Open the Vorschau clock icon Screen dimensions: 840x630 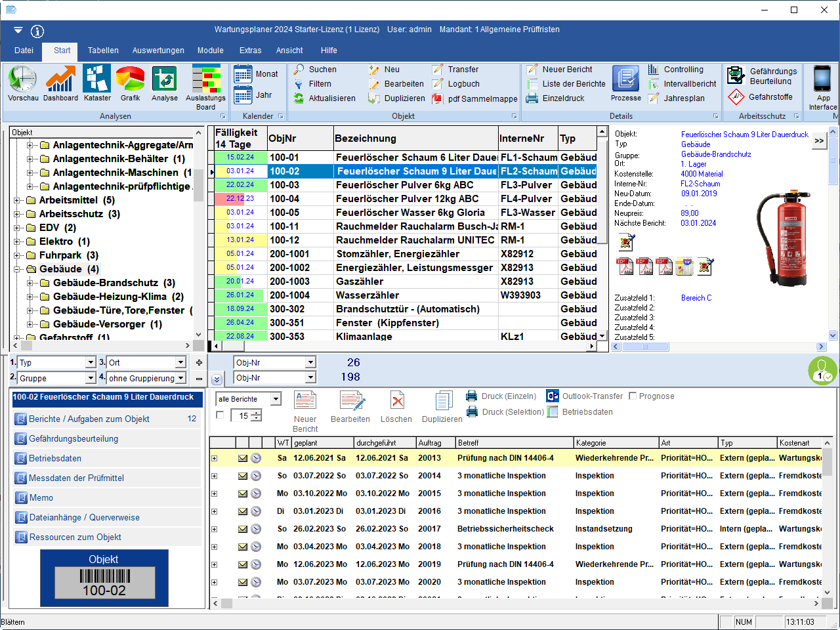22,79
